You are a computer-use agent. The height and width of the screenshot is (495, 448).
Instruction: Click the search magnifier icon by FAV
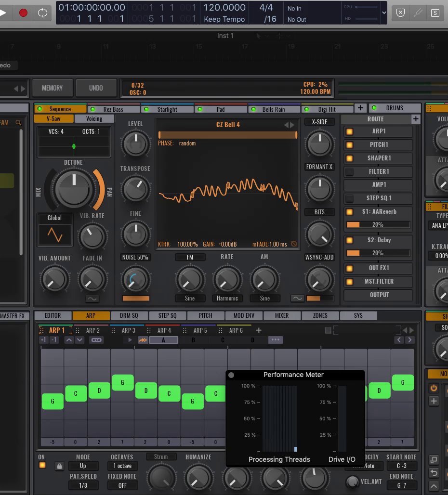[x=18, y=123]
